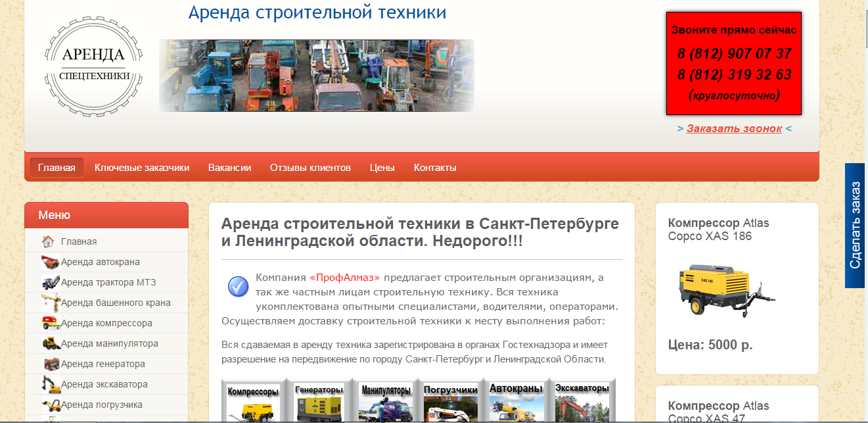The height and width of the screenshot is (423, 868).
Task: Open the Цены page
Action: [382, 168]
